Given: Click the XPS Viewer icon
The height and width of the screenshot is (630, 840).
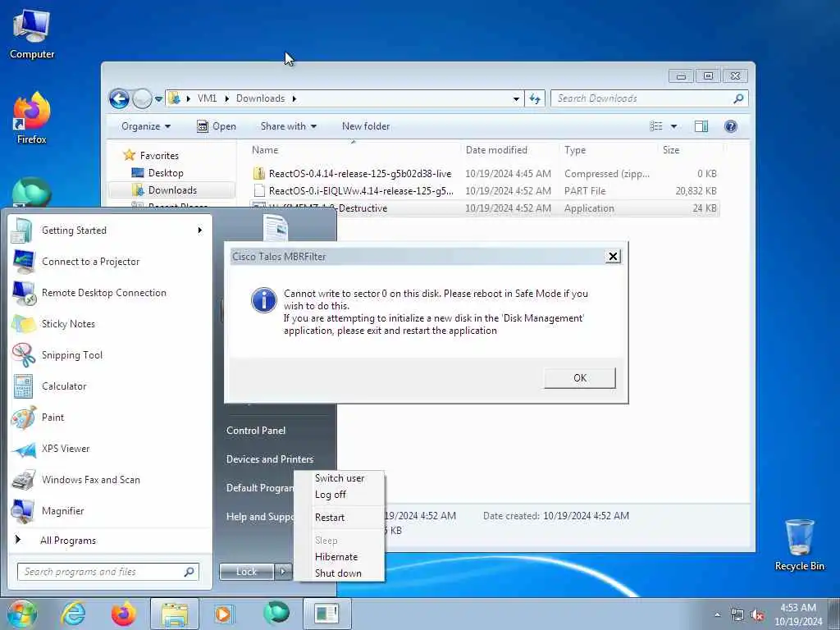Looking at the screenshot, I should click(x=24, y=450).
